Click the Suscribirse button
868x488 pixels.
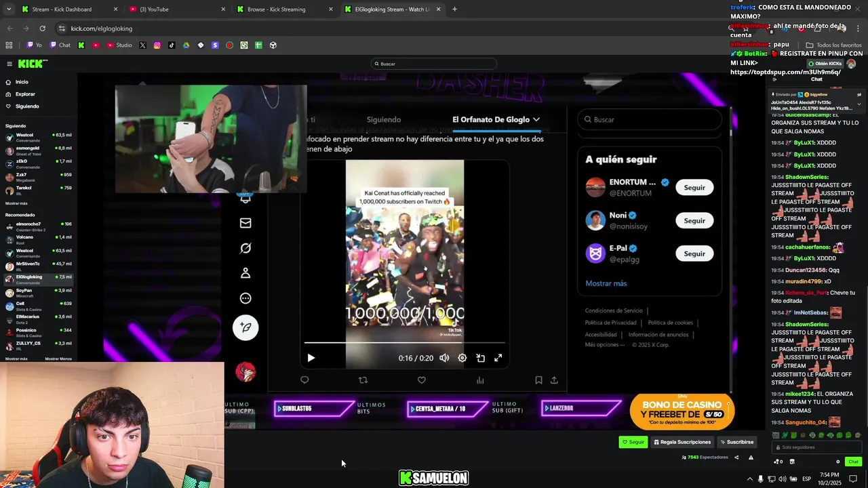pos(737,442)
